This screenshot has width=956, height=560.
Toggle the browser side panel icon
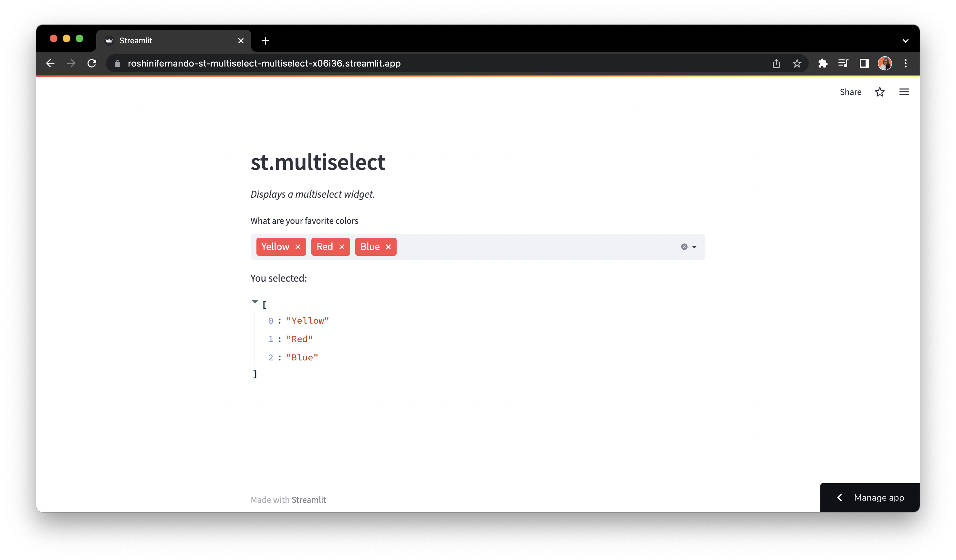point(864,63)
